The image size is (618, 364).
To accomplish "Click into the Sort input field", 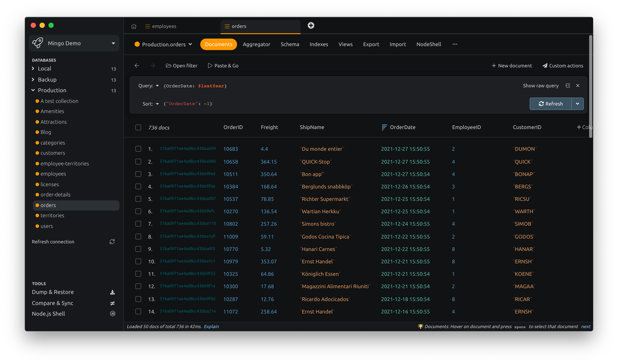I will coord(344,104).
